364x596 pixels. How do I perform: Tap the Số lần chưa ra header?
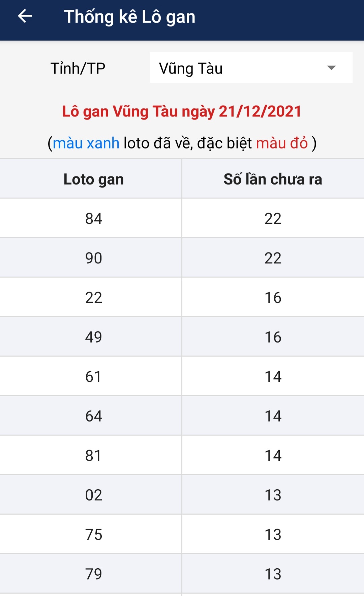(273, 179)
